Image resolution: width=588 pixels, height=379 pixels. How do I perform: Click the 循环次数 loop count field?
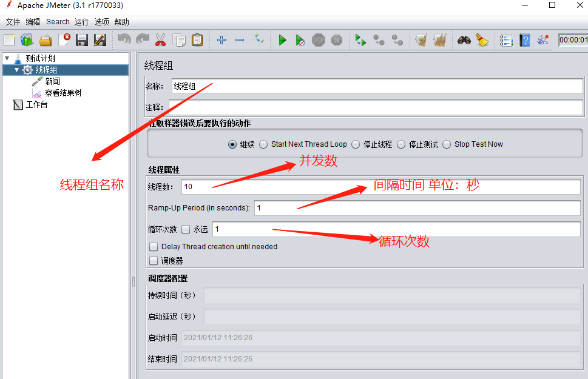click(396, 229)
